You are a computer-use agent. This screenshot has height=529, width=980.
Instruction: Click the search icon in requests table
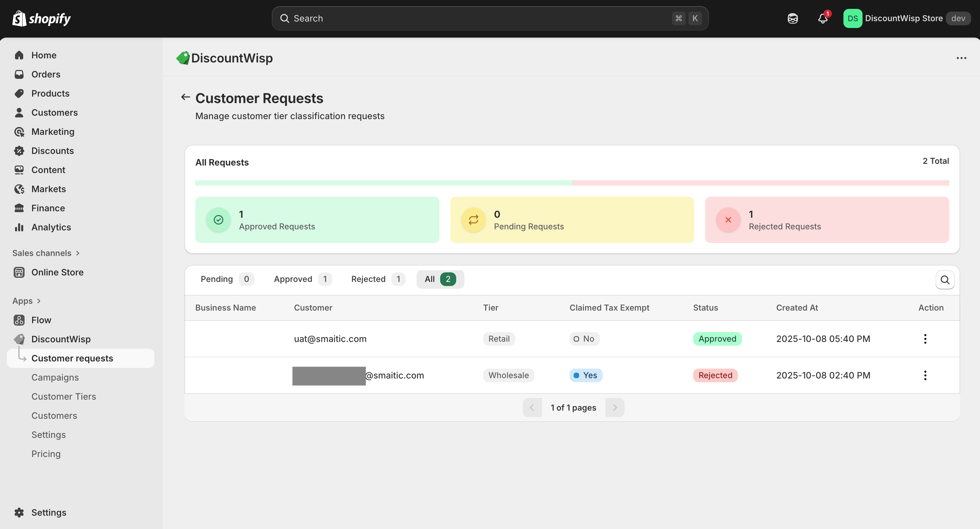click(944, 280)
